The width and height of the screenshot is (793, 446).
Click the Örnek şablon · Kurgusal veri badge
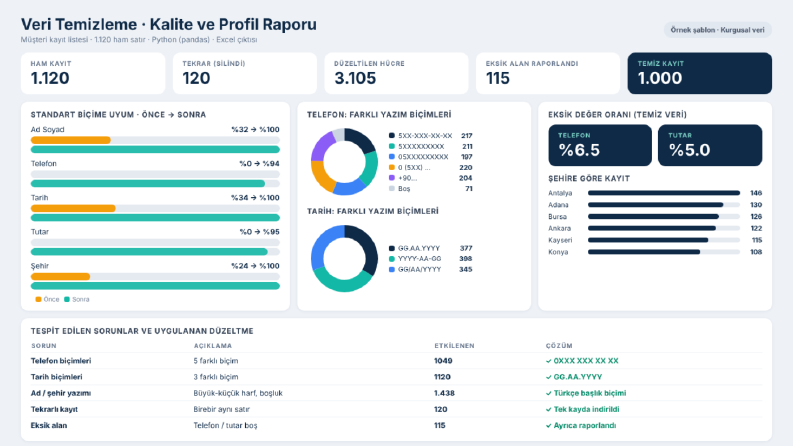[717, 30]
